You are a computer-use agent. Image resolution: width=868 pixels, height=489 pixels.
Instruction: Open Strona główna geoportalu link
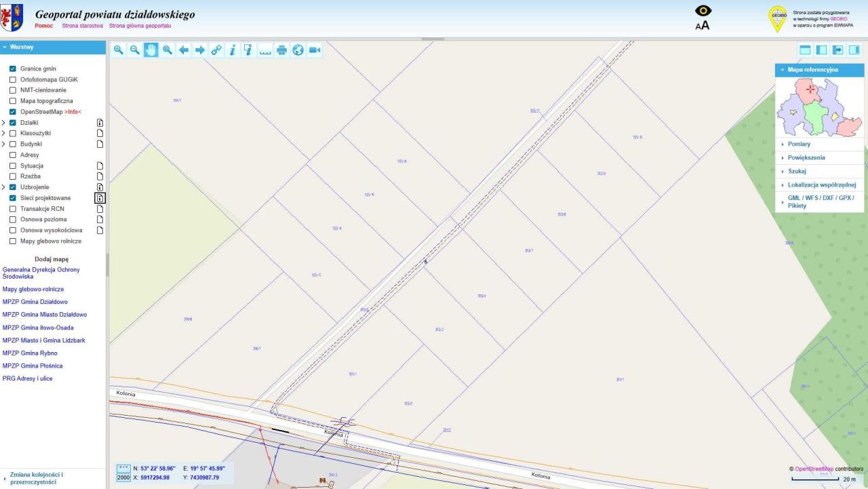point(140,26)
